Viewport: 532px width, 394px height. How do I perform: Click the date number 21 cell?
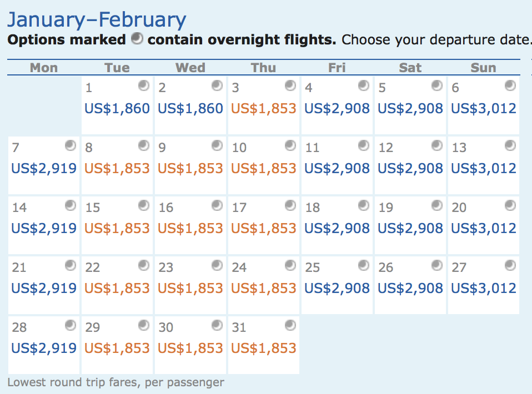[x=19, y=267]
